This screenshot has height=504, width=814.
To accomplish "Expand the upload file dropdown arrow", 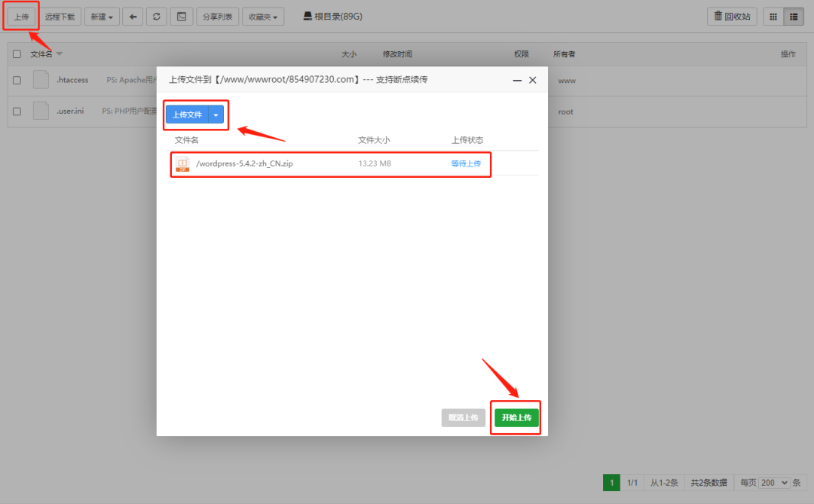I will point(216,115).
